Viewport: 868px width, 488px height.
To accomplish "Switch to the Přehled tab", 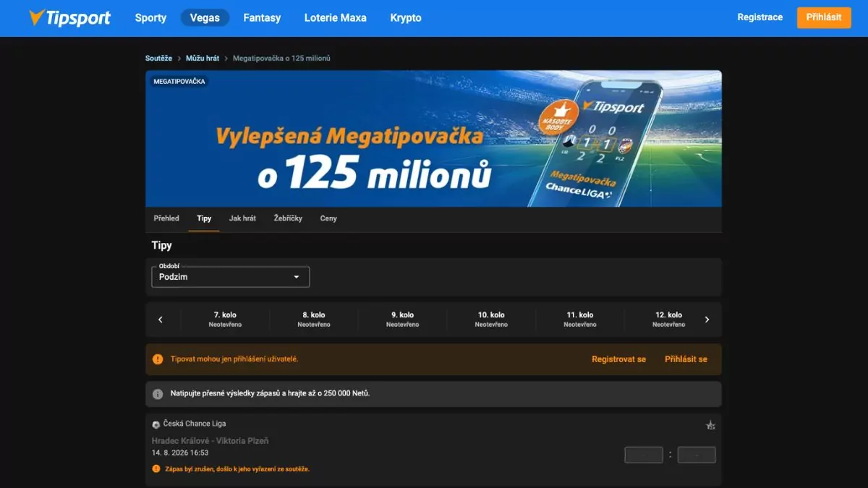I will tap(166, 218).
